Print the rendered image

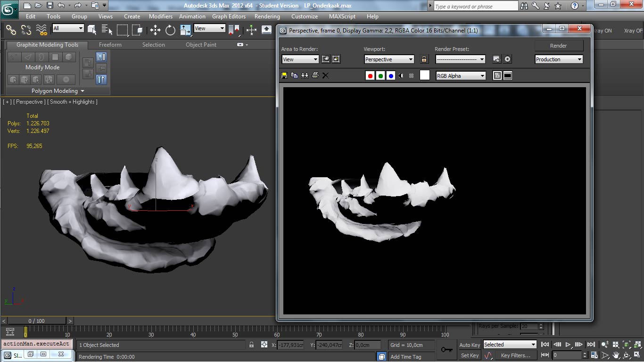pyautogui.click(x=315, y=75)
